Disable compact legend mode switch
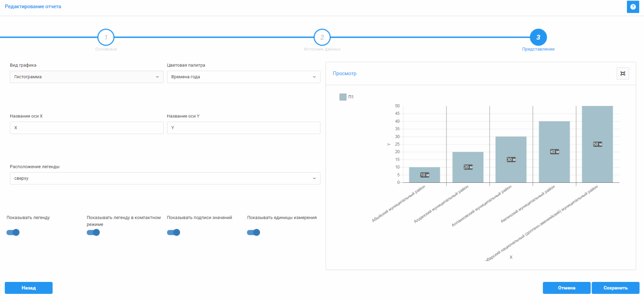Viewport: 644px width, 299px height. click(93, 232)
